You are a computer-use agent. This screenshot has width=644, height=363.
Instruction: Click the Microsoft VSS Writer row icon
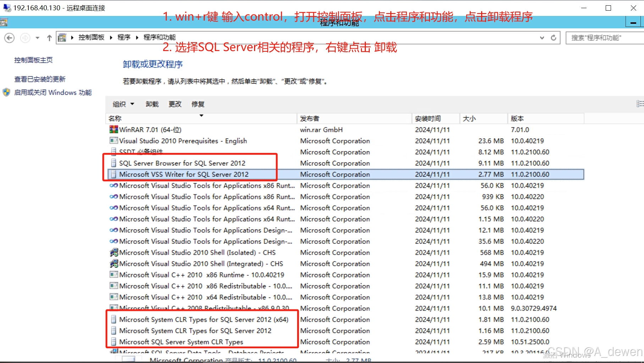pos(114,174)
